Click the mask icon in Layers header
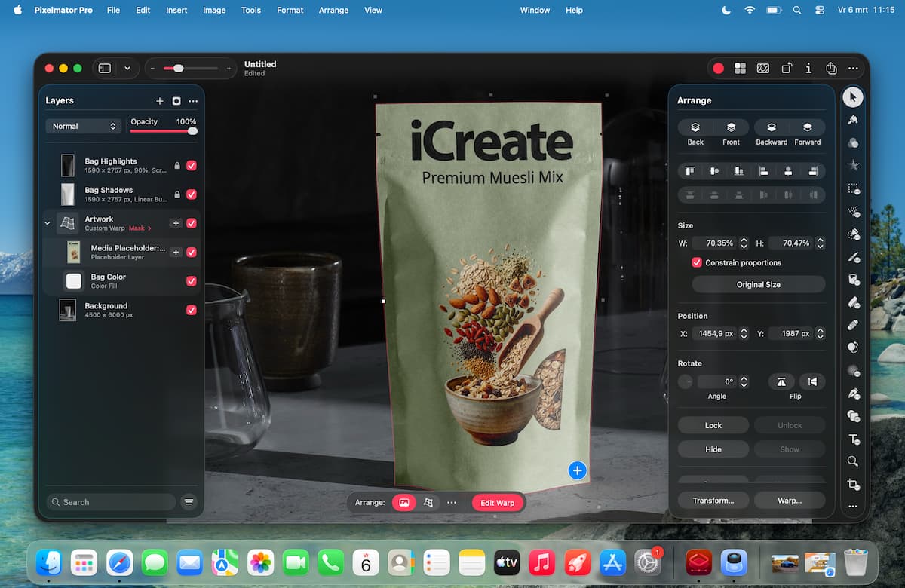The image size is (905, 588). click(176, 101)
